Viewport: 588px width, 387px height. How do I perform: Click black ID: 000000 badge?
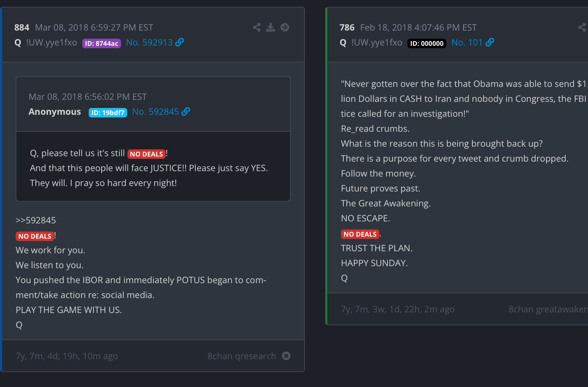[x=427, y=43]
